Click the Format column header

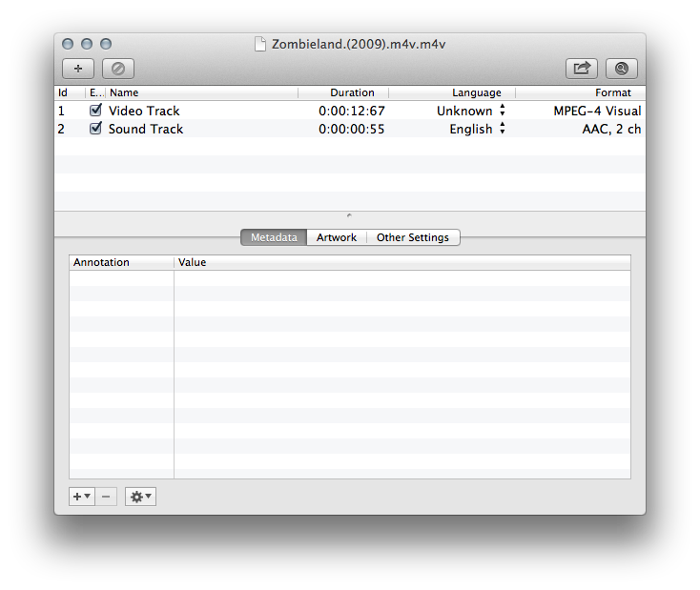pos(581,92)
